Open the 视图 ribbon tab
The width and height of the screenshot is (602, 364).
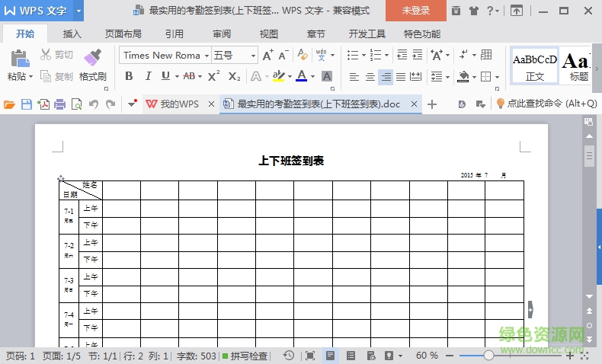269,34
